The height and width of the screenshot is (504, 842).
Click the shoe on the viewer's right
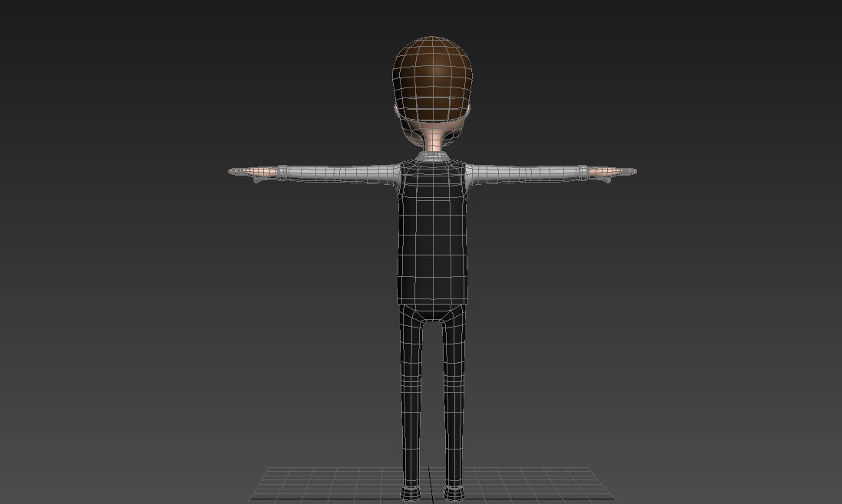(454, 492)
